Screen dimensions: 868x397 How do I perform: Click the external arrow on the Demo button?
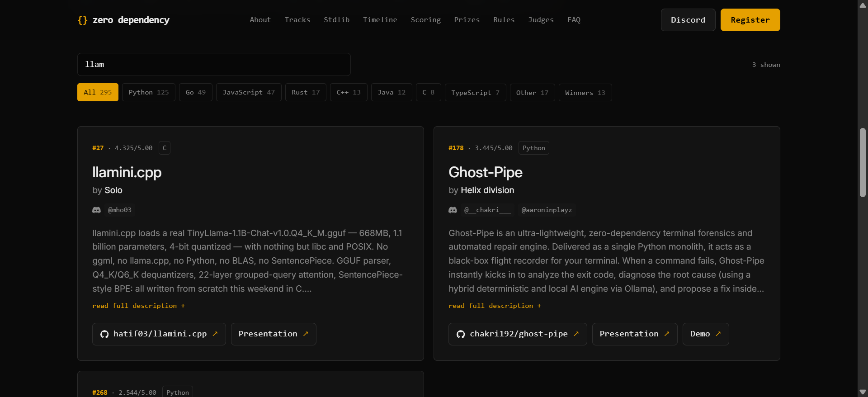click(x=718, y=334)
